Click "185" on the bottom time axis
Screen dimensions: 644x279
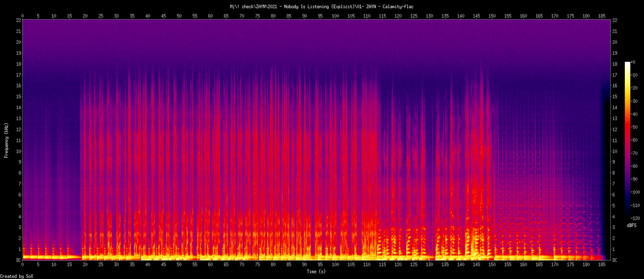(x=601, y=265)
